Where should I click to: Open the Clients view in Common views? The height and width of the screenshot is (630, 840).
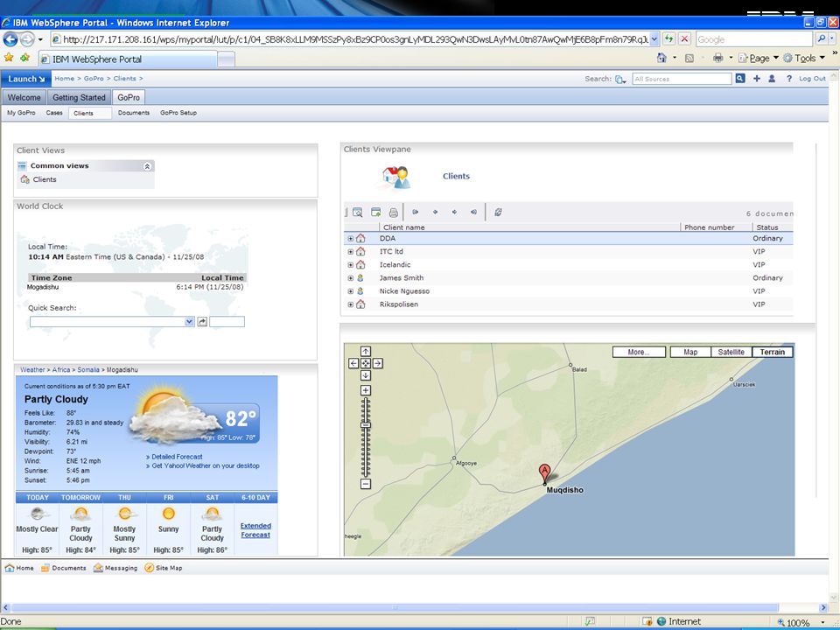pos(45,179)
